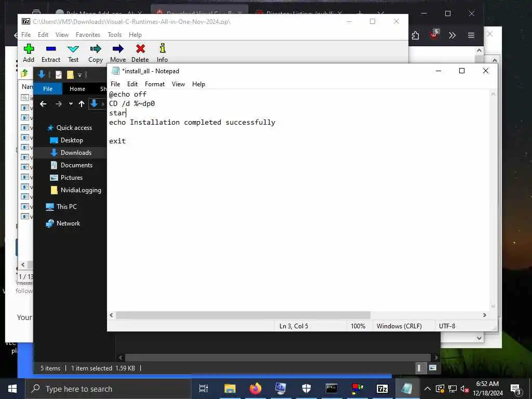Image resolution: width=532 pixels, height=399 pixels.
Task: Show more Firefox toolbar tools chevron
Action: [x=453, y=35]
